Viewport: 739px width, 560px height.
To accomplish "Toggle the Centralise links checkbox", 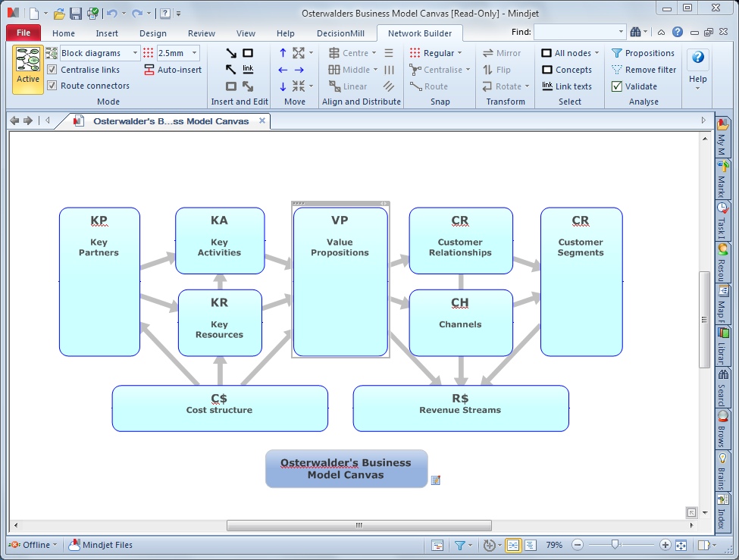I will (x=52, y=70).
